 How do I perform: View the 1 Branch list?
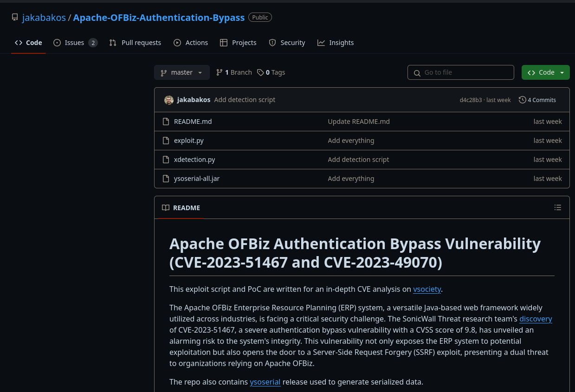coord(234,72)
